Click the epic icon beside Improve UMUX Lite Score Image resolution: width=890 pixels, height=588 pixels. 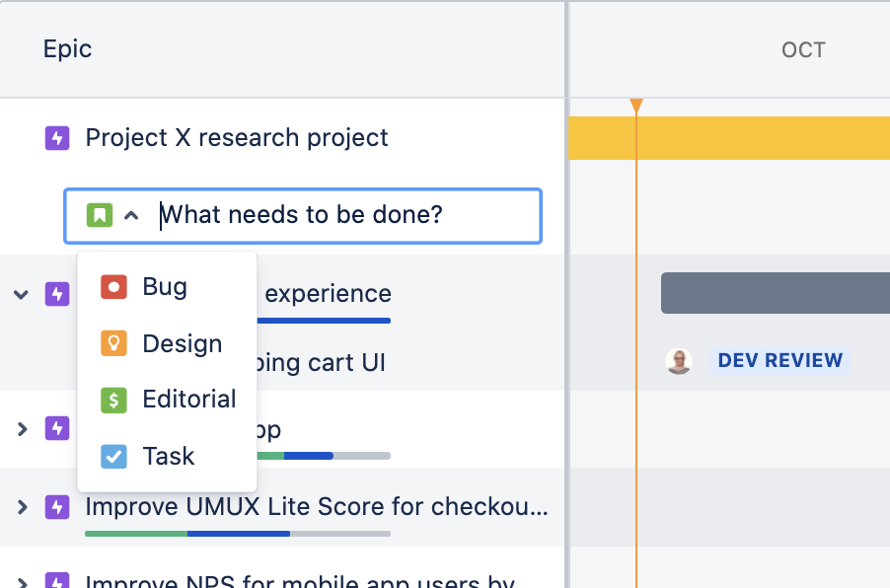click(56, 506)
